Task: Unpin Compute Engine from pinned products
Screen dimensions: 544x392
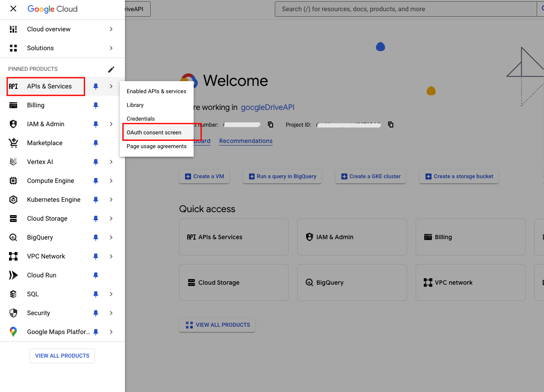Action: (x=96, y=181)
